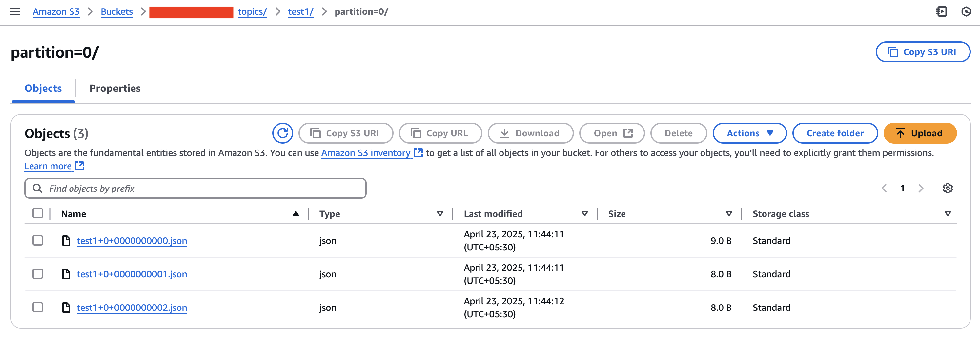Toggle the select-all objects checkbox

38,213
